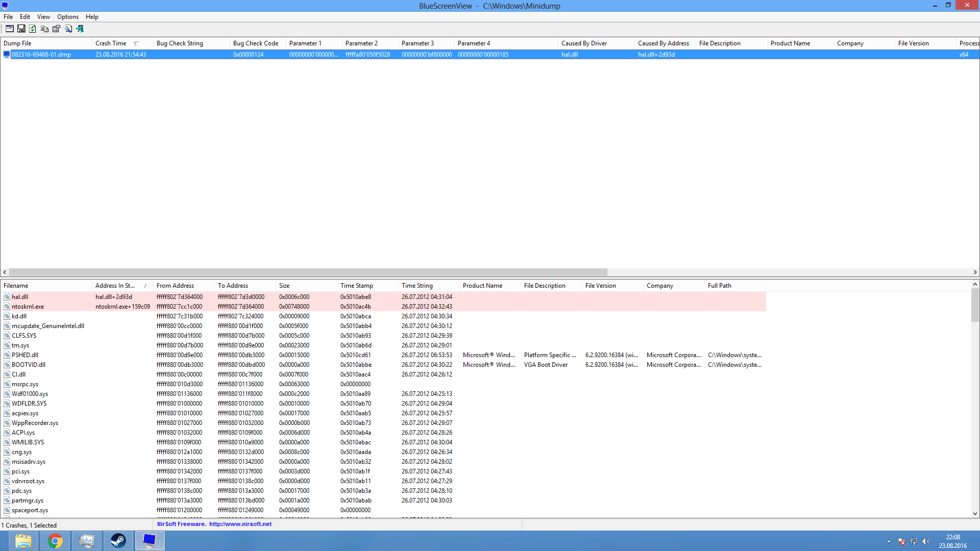
Task: Click the Save Selected Items floppy icon
Action: point(21,29)
